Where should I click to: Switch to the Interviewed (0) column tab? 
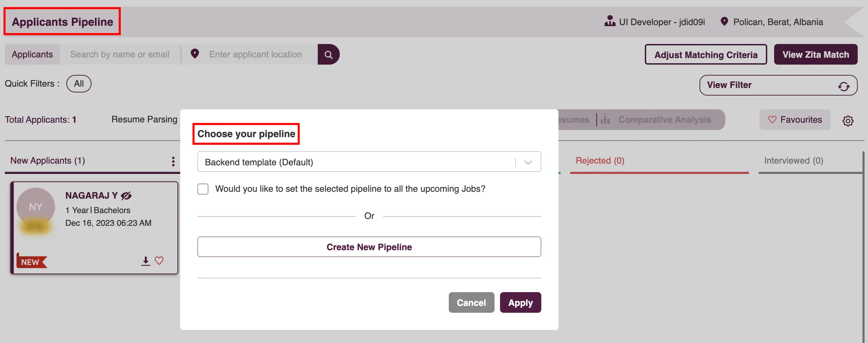point(793,161)
